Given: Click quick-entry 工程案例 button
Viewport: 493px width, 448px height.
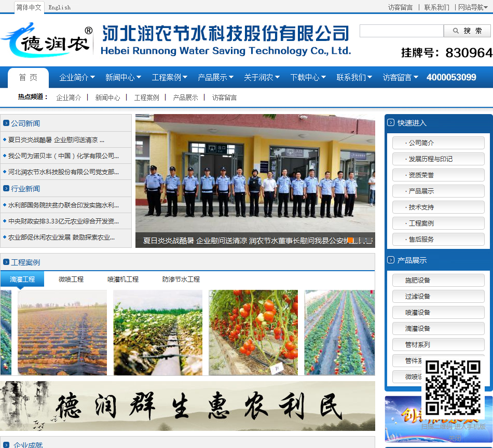Looking at the screenshot, I should click(x=439, y=223).
